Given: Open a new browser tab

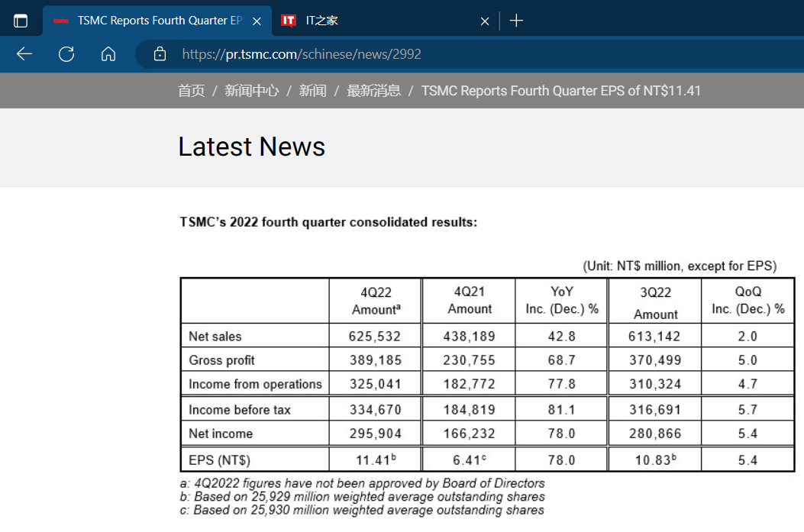Looking at the screenshot, I should (x=516, y=21).
